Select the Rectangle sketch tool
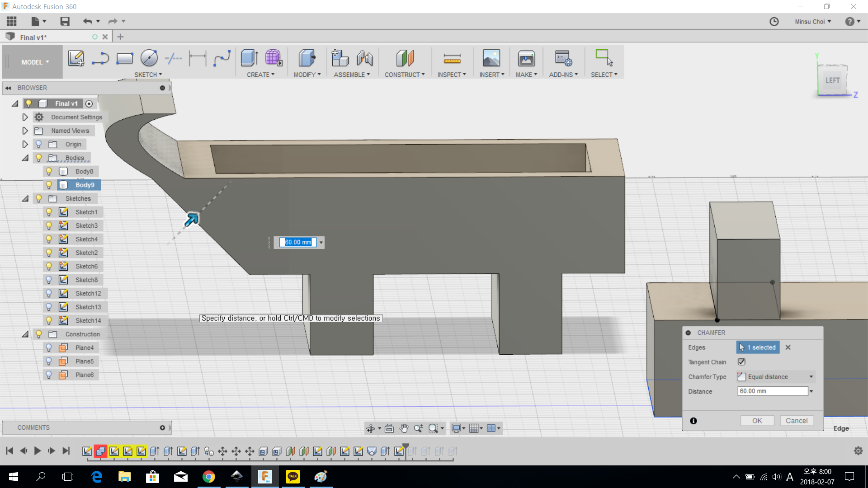Screen dimensions: 868x488 pos(124,58)
